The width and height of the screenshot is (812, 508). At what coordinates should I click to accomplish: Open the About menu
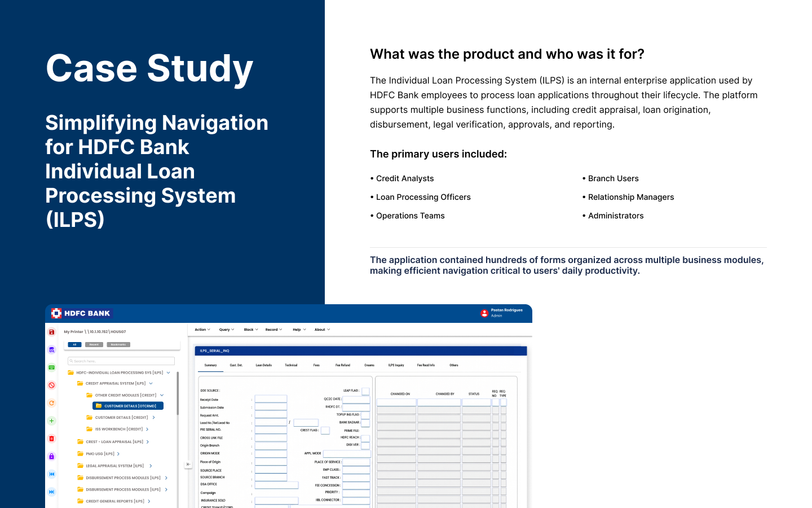coord(322,330)
